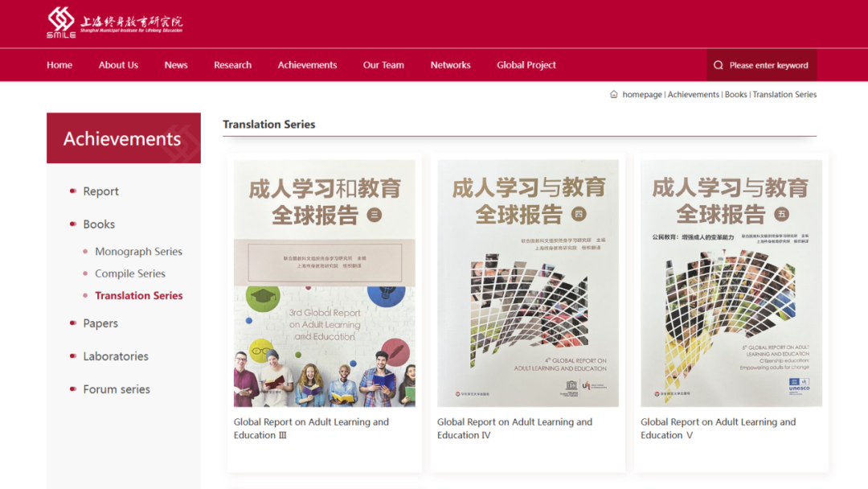The width and height of the screenshot is (868, 489).
Task: Select Compile Series in sidebar
Action: (129, 273)
